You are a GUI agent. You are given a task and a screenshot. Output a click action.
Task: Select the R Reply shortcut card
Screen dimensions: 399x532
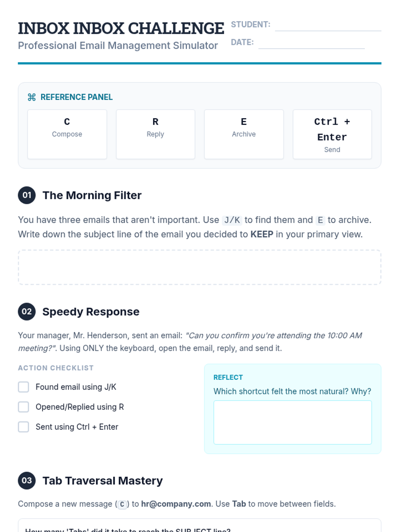(155, 134)
